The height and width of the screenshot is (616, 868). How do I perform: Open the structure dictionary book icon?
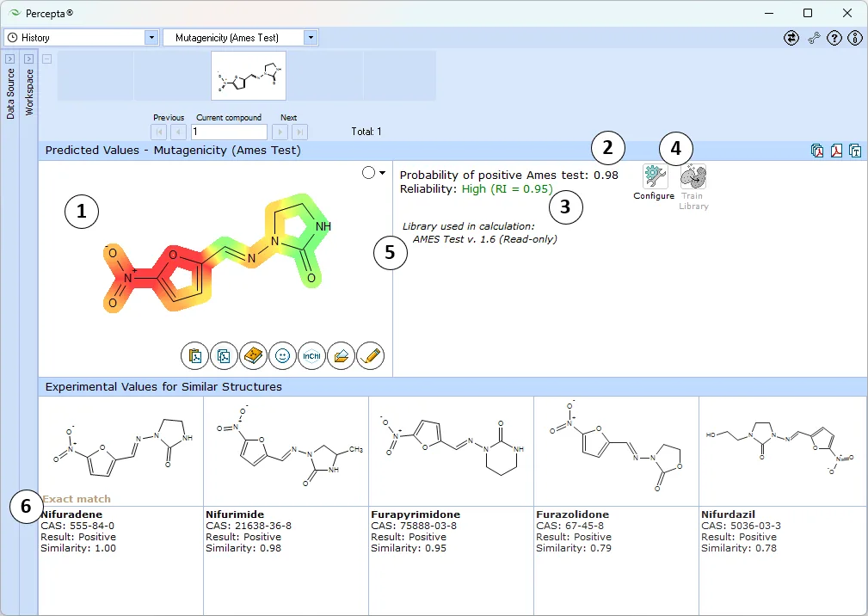click(254, 356)
